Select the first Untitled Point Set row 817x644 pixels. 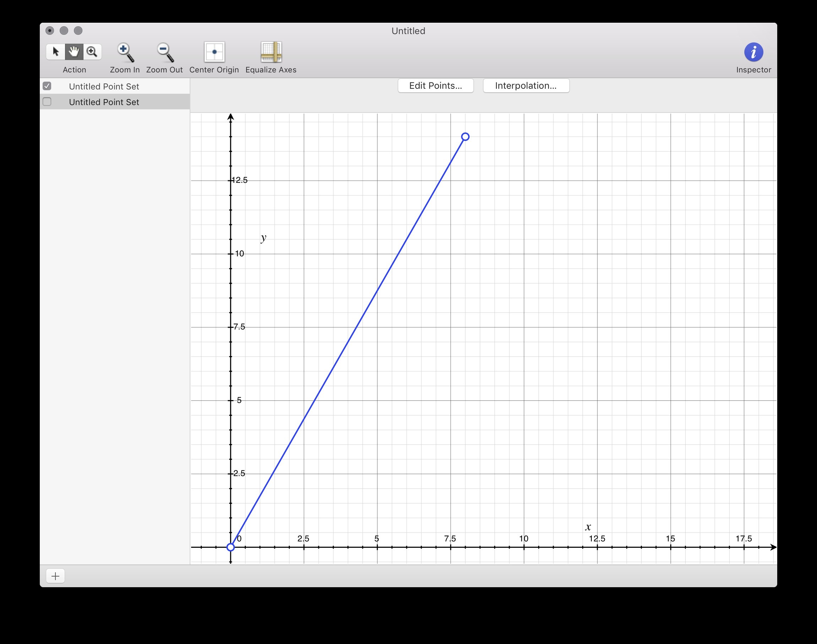tap(104, 86)
